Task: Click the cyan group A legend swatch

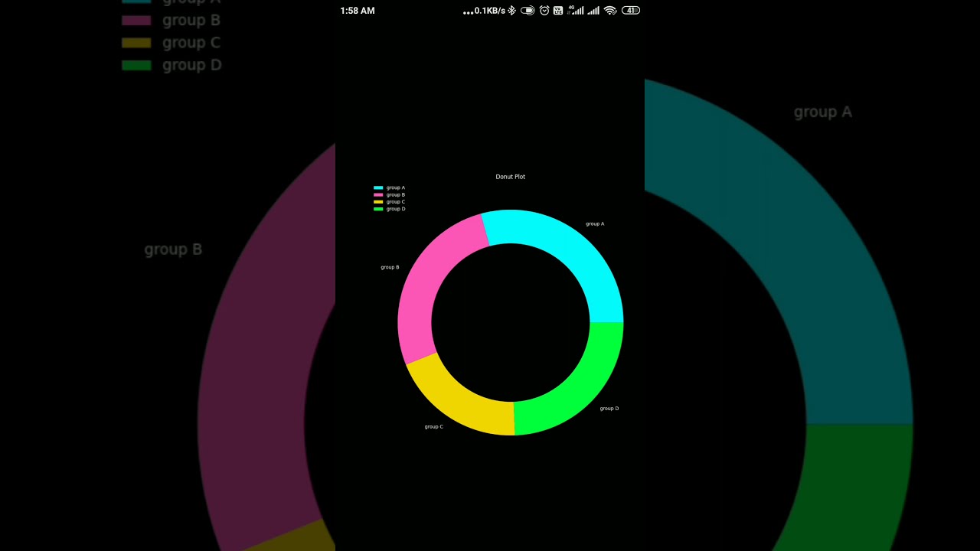Action: click(x=378, y=187)
